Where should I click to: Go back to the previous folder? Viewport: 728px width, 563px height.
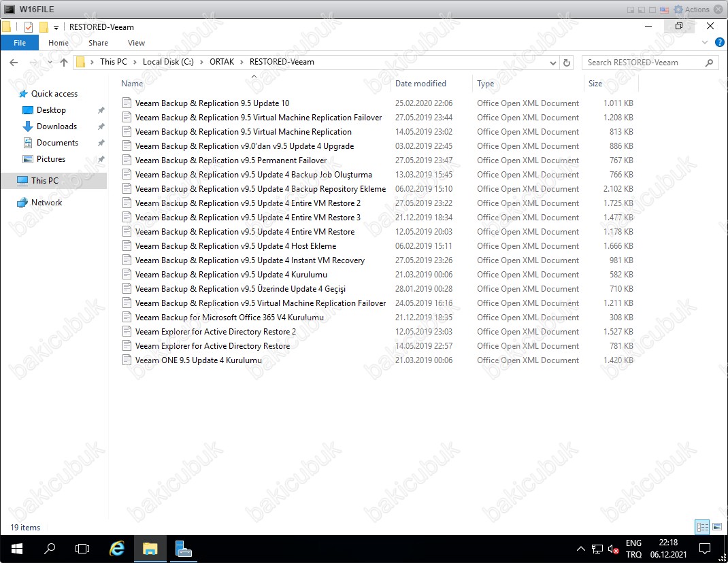[x=14, y=62]
